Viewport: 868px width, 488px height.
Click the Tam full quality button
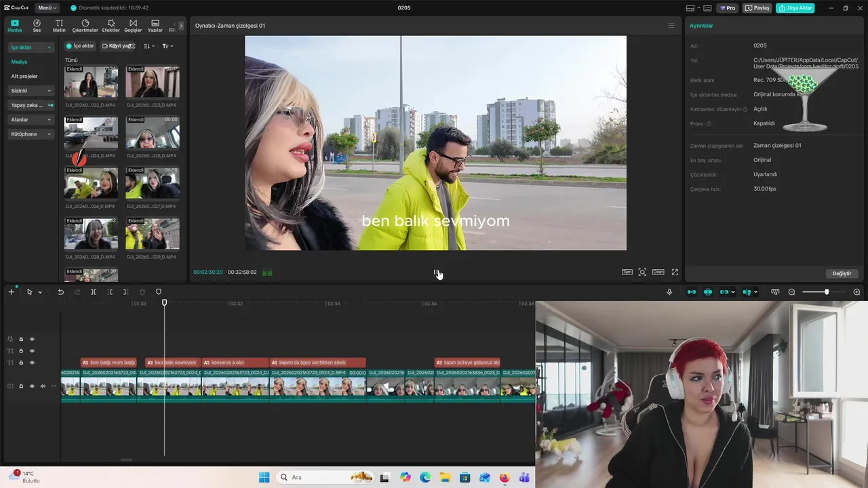(627, 272)
